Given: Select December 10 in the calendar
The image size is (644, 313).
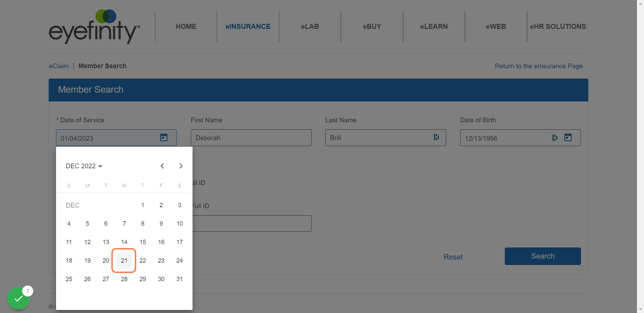Looking at the screenshot, I should [x=179, y=224].
